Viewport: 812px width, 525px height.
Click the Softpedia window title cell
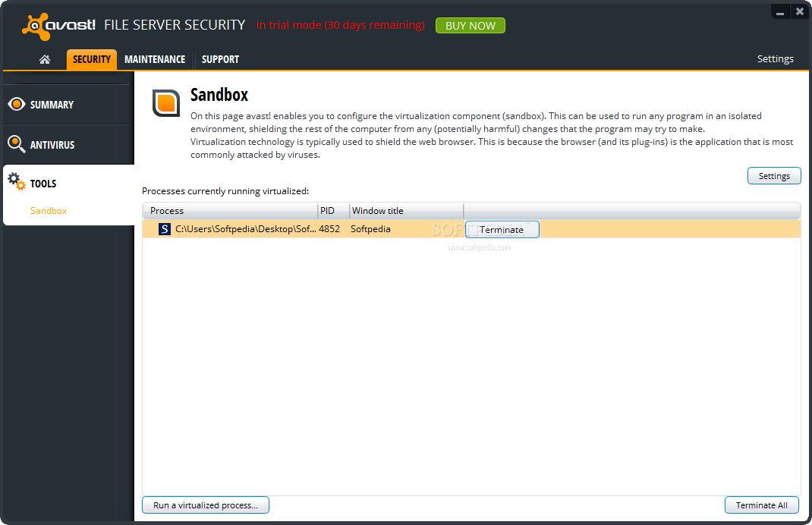click(370, 229)
